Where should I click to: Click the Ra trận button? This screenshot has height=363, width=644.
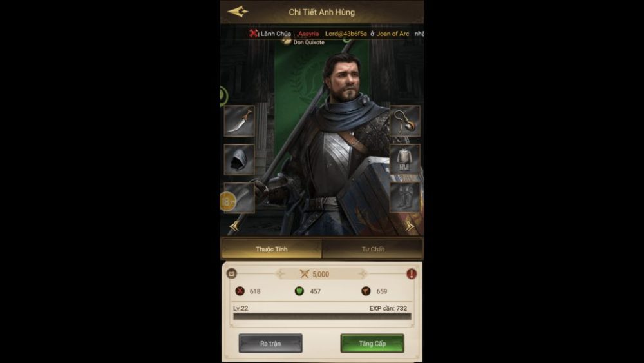pos(270,343)
